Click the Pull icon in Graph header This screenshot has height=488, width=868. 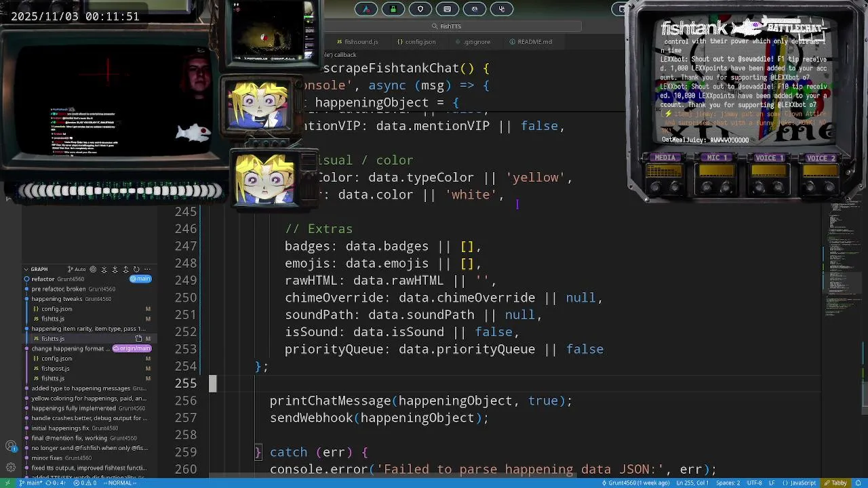click(115, 269)
